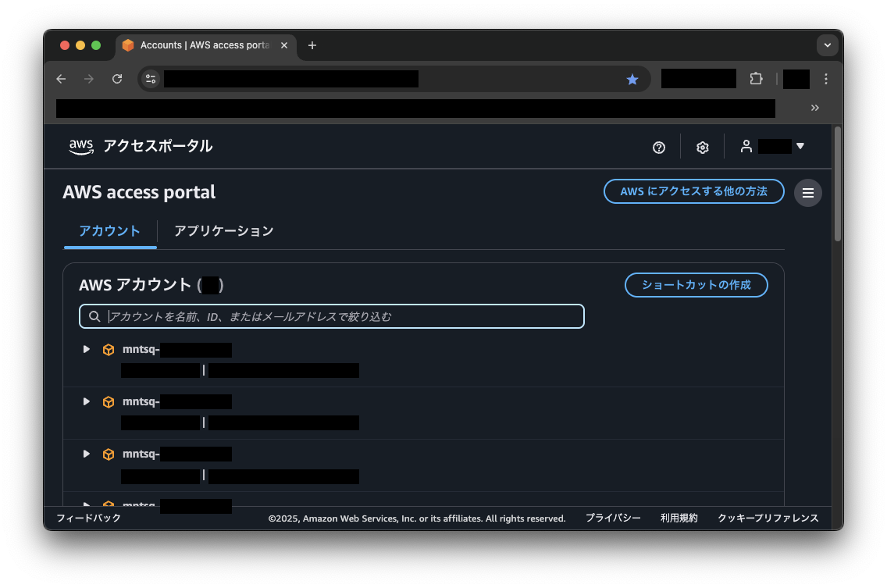887x588 pixels.
Task: Open a new browser tab
Action: [312, 45]
